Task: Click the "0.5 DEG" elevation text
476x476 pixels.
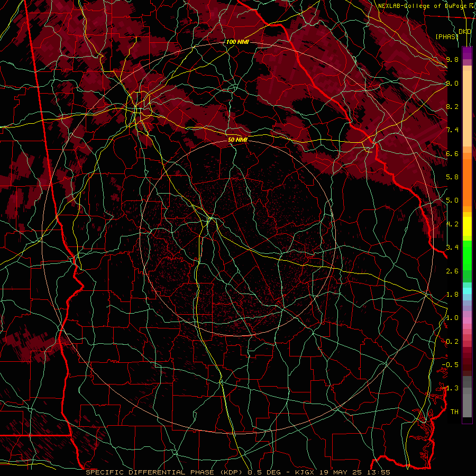Action: [263, 472]
